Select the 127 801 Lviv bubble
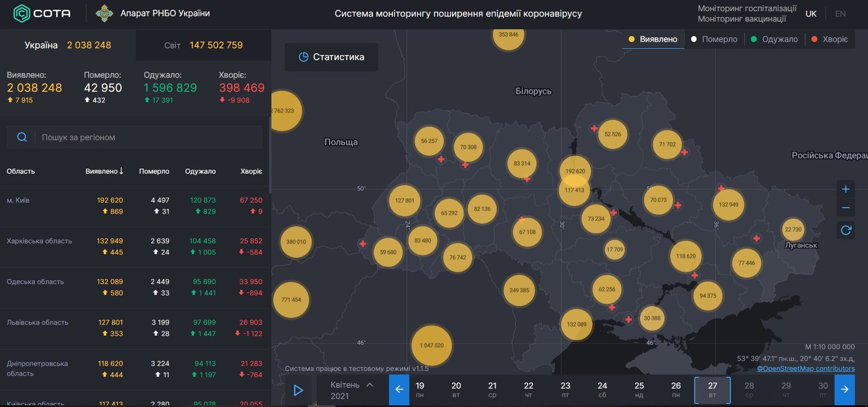This screenshot has width=868, height=407. pyautogui.click(x=404, y=200)
